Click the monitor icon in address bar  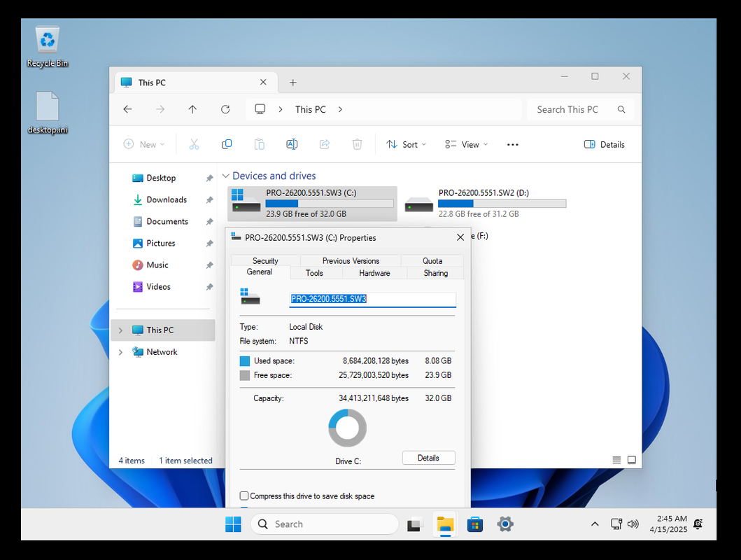(x=260, y=109)
